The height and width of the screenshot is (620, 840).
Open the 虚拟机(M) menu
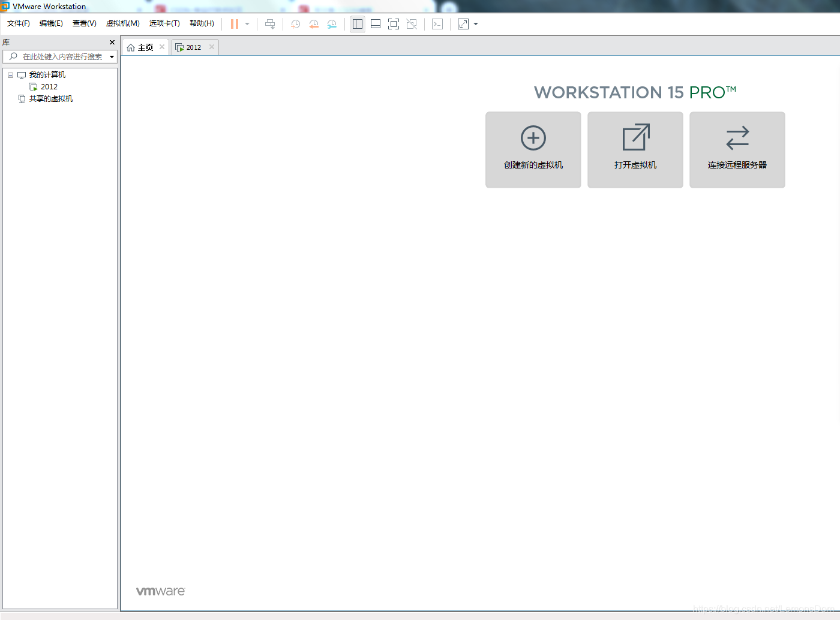[x=123, y=23]
